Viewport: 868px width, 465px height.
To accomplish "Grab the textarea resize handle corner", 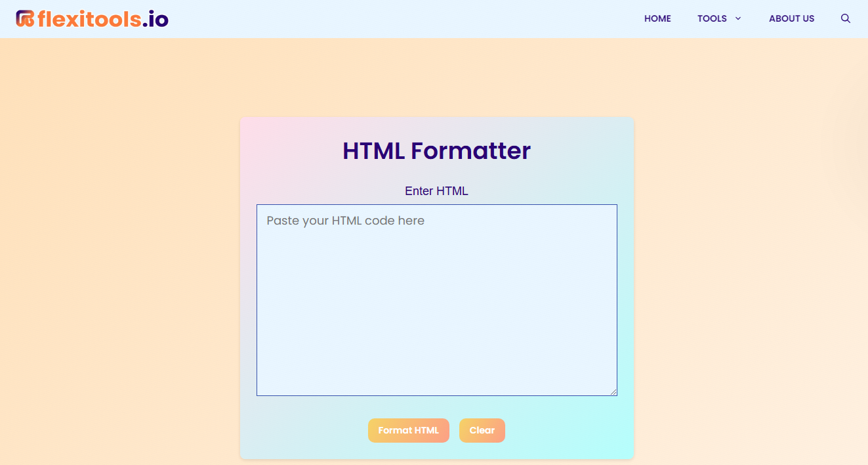I will 613,392.
